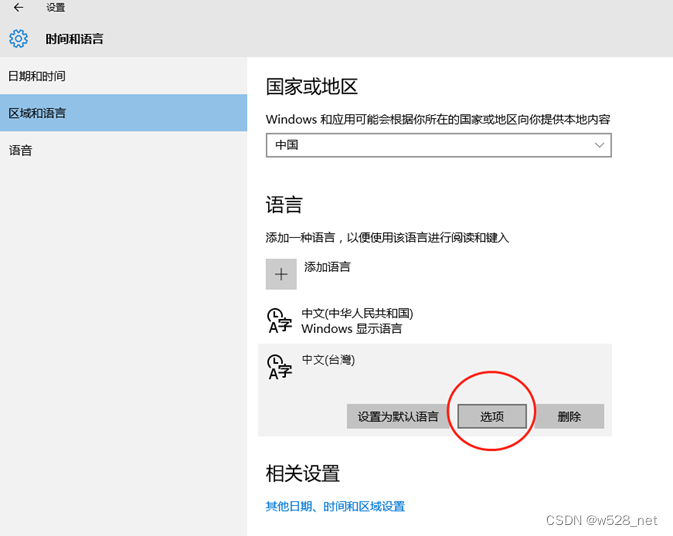Screen dimensions: 673x536
Task: Click language icon beside 中文(台灣)
Action: click(x=279, y=367)
